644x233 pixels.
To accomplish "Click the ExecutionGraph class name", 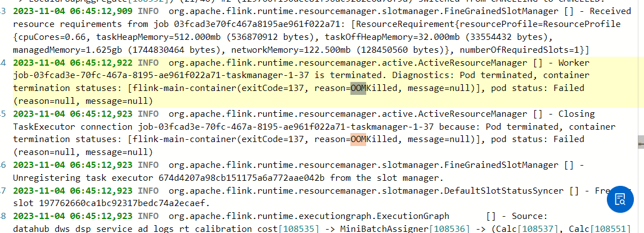I will [x=413, y=216].
